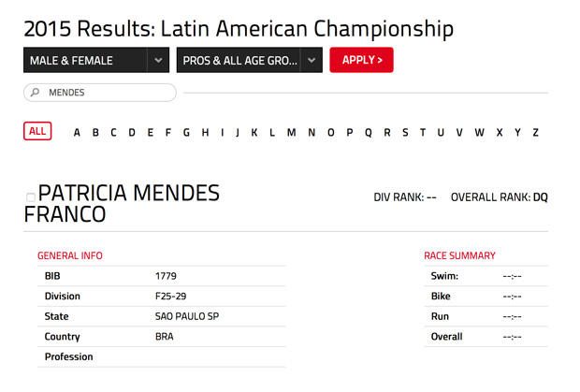Select the ALL letter filter
The height and width of the screenshot is (392, 580).
37,132
